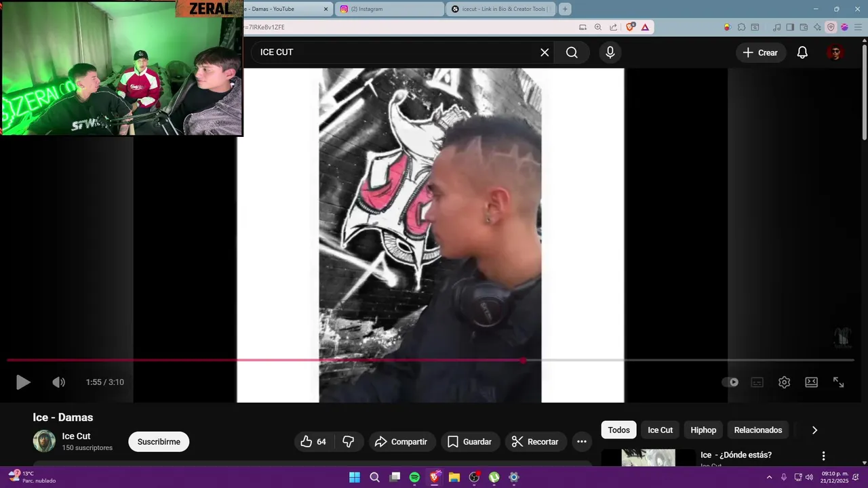
Task: Open the Crear upload menu
Action: point(760,52)
